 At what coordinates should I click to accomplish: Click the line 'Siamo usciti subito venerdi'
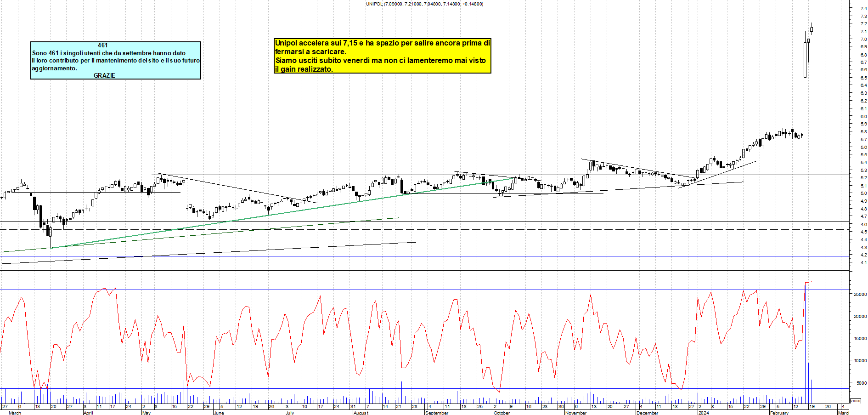pos(380,60)
